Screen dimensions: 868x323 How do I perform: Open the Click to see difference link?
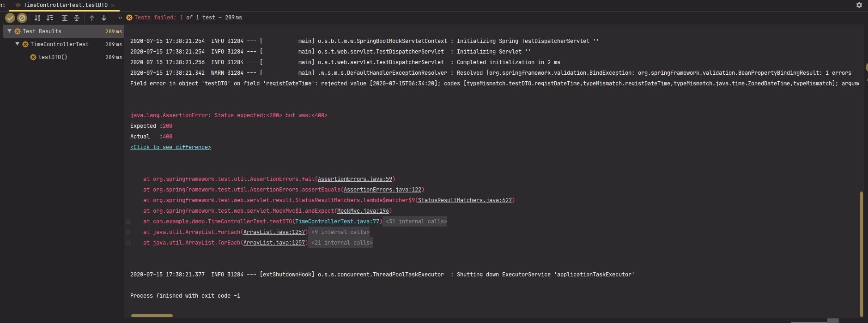click(x=170, y=147)
